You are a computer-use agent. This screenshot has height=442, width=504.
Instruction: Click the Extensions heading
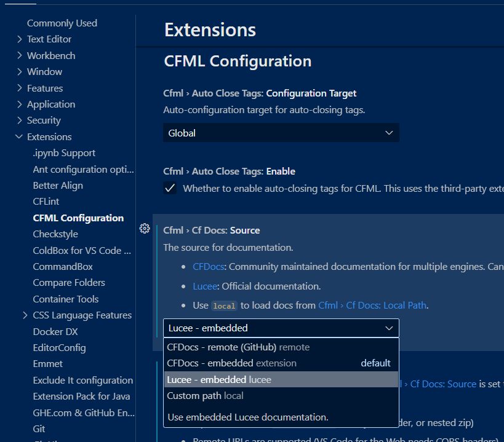click(x=210, y=30)
